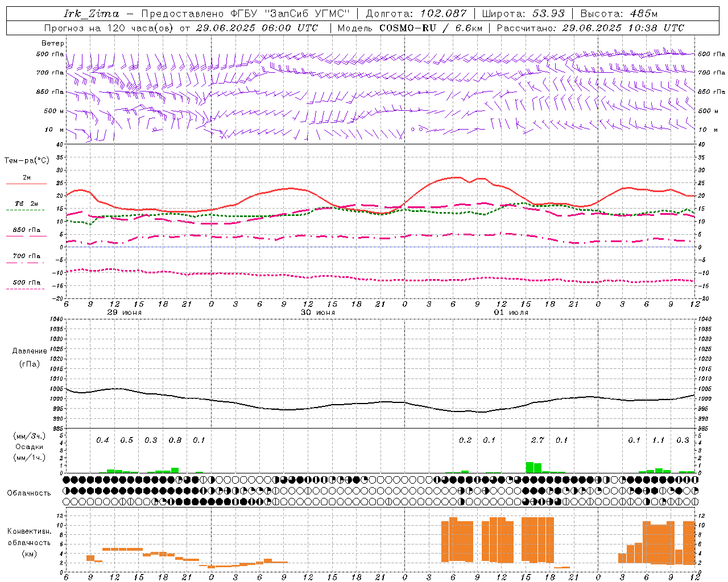Click the pink dotted line under the 500 гПа legend
The height and width of the screenshot is (582, 728).
pos(26,289)
